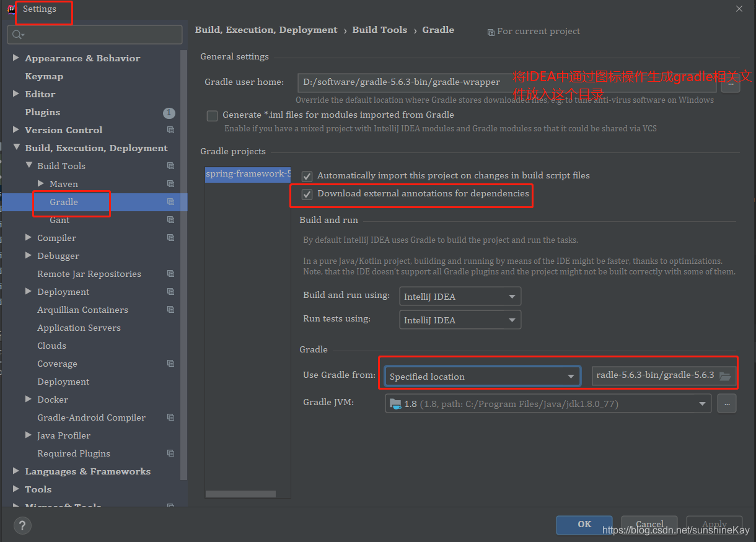Click ellipsis button next to Gradle JVM
The height and width of the screenshot is (542, 756).
(x=727, y=404)
